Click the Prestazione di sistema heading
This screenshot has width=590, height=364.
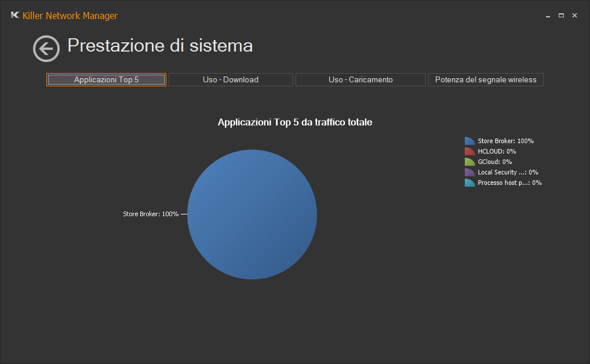(x=160, y=46)
